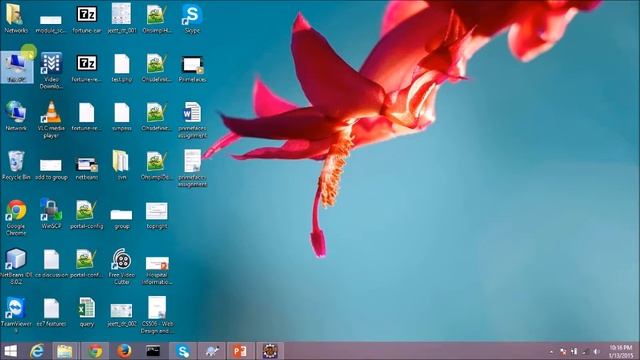This screenshot has width=640, height=360.
Task: Select the svn folder icon
Action: click(x=122, y=165)
